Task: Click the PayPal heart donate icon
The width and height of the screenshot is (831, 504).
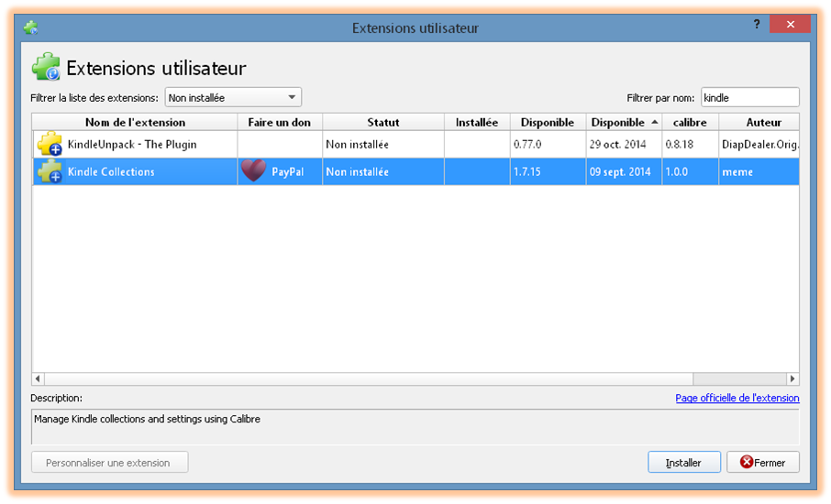Action: (x=253, y=171)
